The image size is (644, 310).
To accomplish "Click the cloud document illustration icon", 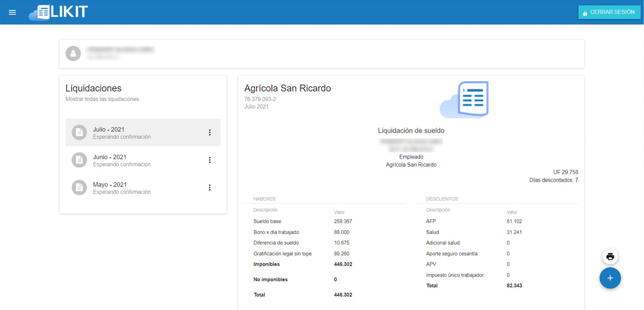I will point(464,100).
